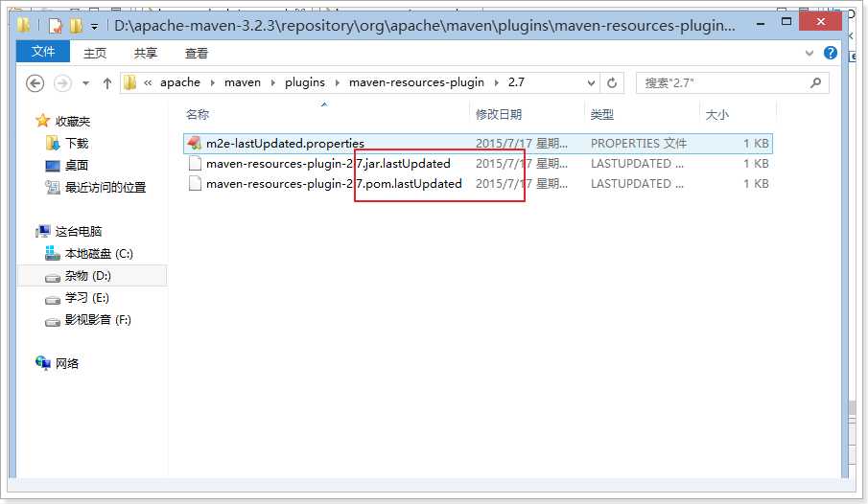This screenshot has width=868, height=504.
Task: Switch to the 查看 ribbon tab
Action: coord(196,53)
